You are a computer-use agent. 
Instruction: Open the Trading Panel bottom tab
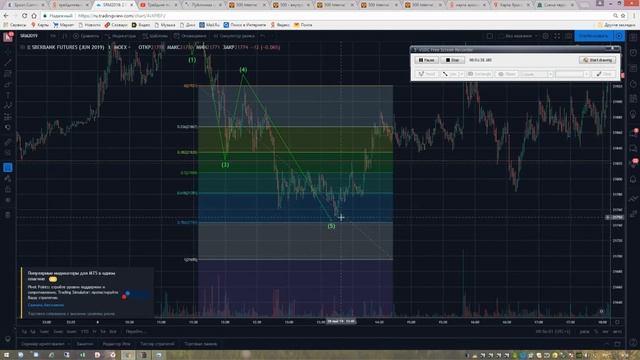[200, 344]
